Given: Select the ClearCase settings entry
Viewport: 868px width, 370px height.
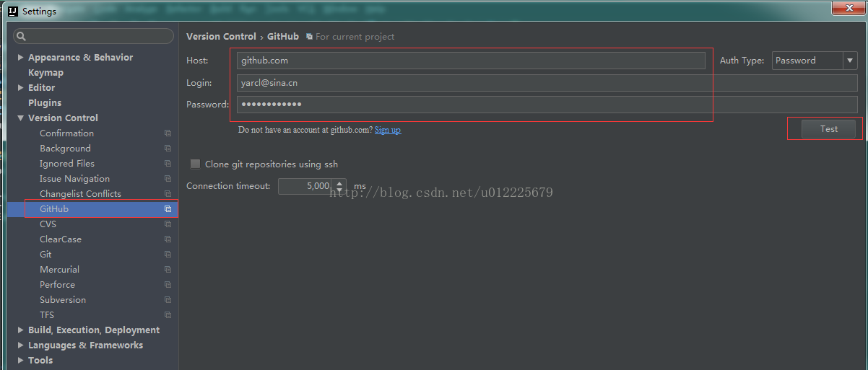Looking at the screenshot, I should click(x=61, y=239).
